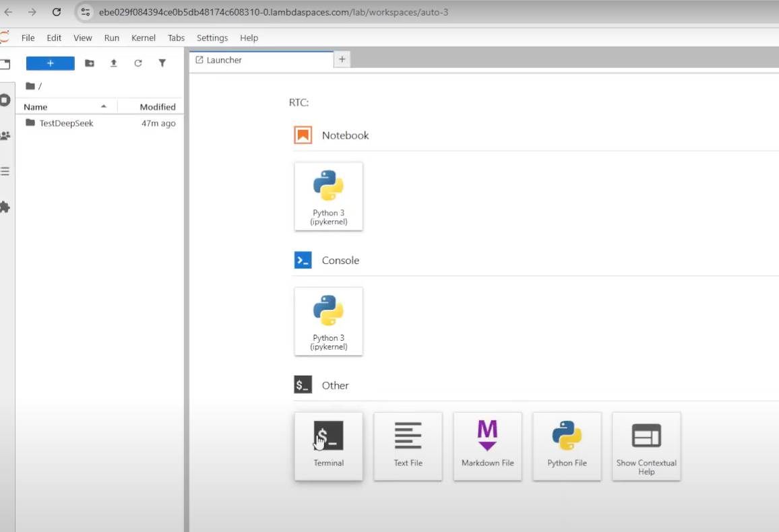
Task: Create a new Text File
Action: coord(408,446)
